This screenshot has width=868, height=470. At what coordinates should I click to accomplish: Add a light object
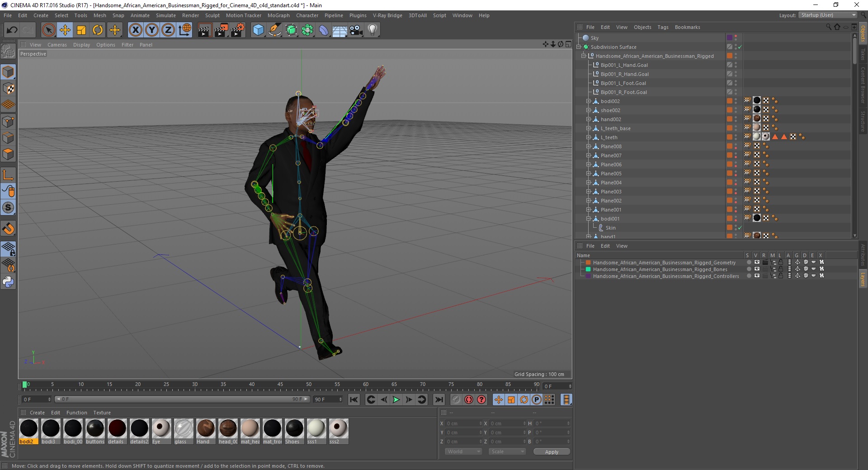coord(373,30)
